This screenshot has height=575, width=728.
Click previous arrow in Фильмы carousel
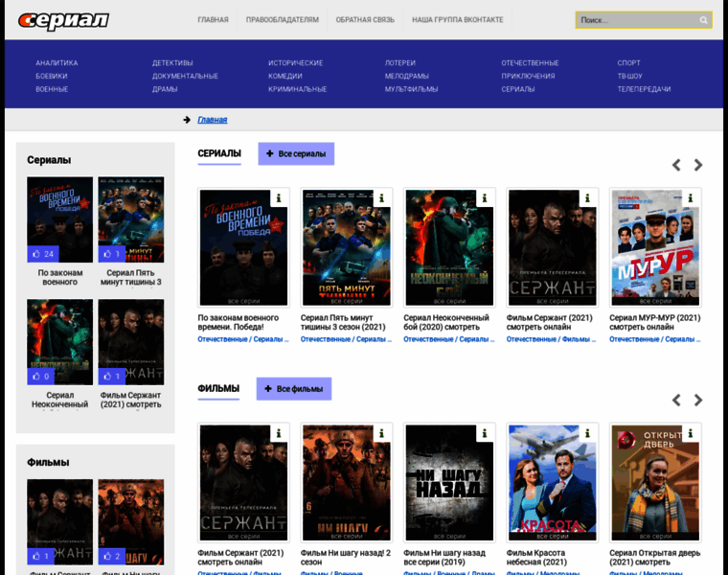coord(676,400)
